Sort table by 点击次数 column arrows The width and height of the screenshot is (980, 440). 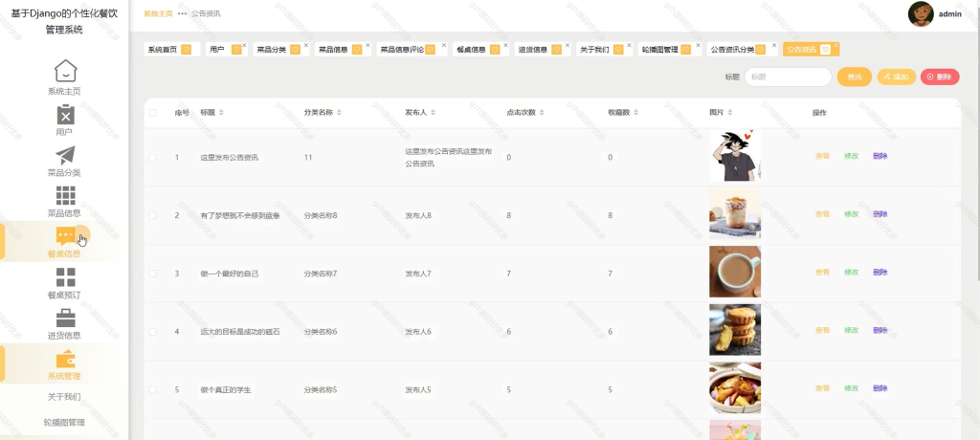(x=542, y=113)
